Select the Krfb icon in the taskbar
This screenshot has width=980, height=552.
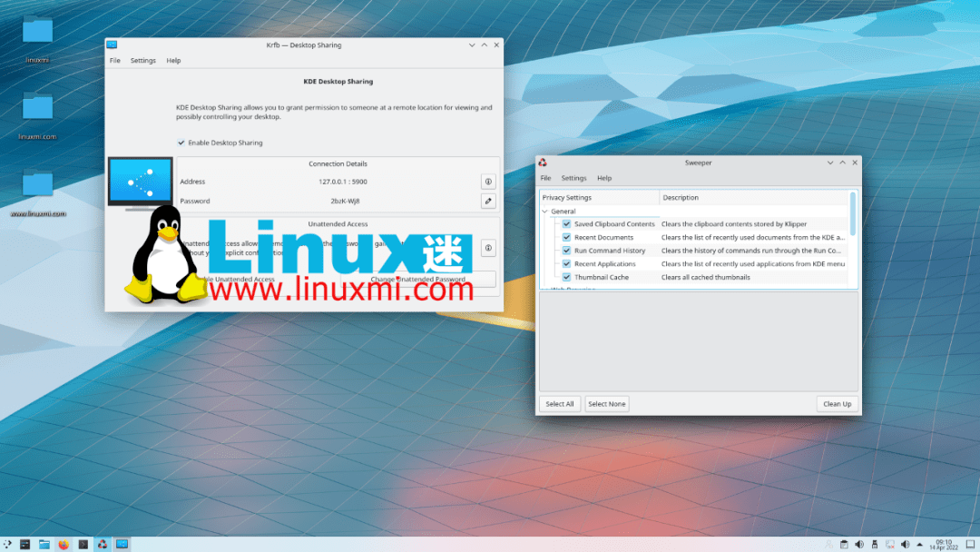[121, 545]
